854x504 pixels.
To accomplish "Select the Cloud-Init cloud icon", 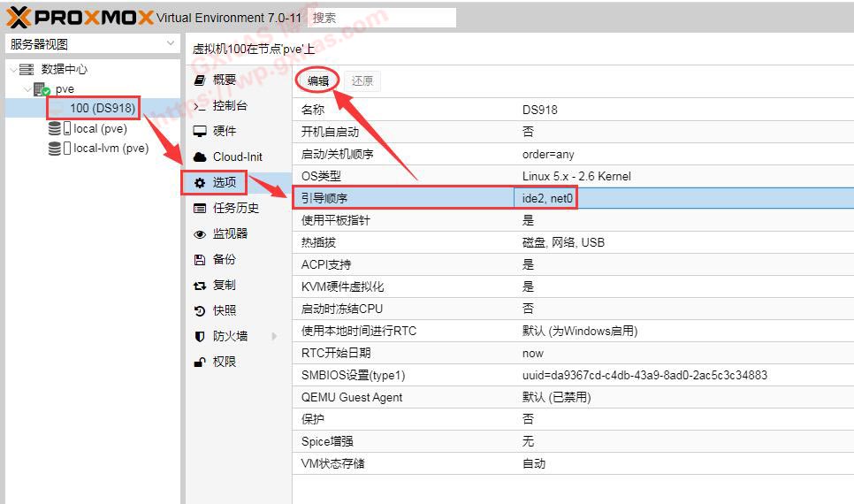I will 200,157.
